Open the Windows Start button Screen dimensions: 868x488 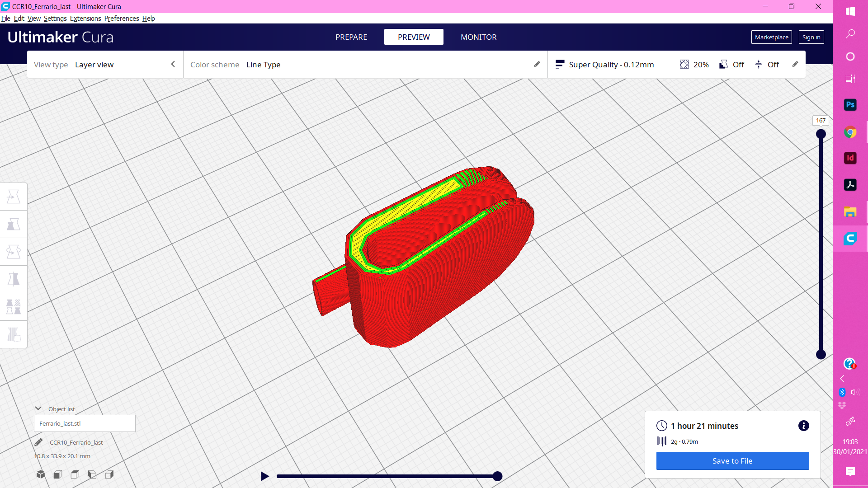click(850, 11)
